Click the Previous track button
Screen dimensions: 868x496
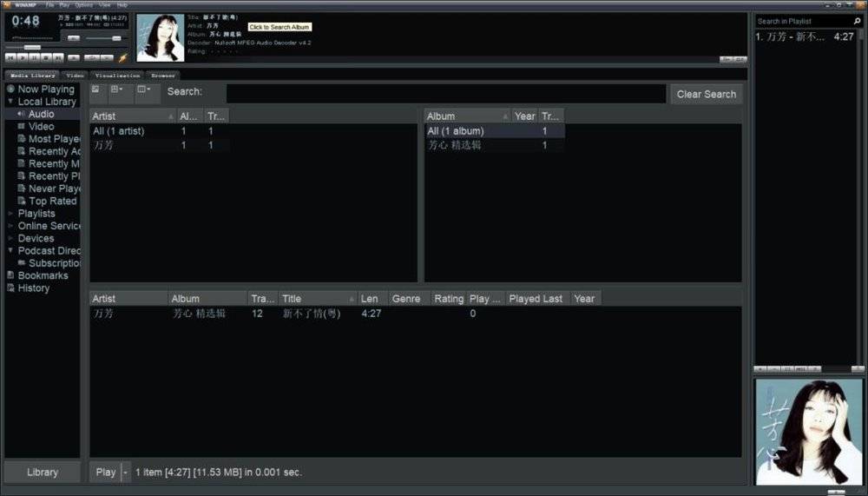10,57
